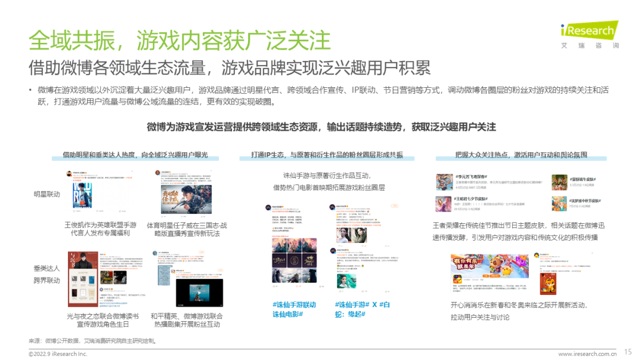This screenshot has height=363, width=644.
Task: Click the 蒙犽端午皮肤 skin icon
Action: (559, 182)
